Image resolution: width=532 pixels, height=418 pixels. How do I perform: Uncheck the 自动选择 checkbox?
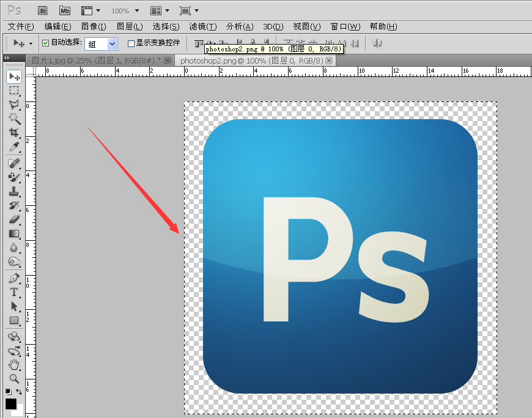coord(45,43)
